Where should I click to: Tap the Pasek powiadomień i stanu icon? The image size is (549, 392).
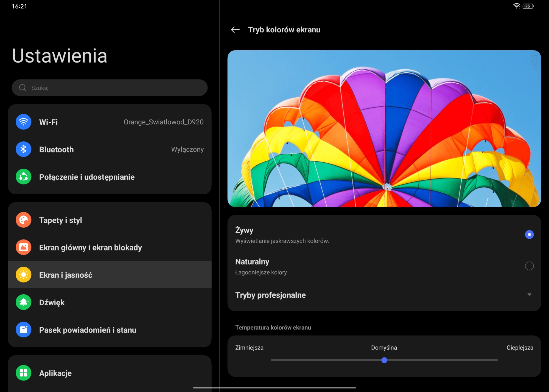tap(24, 330)
